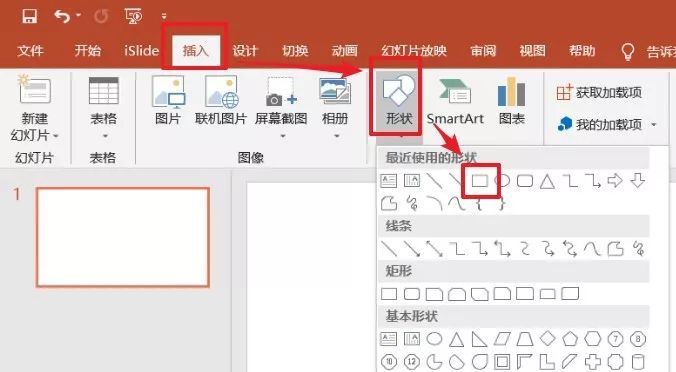Select straight line in 线条 section
Image resolution: width=676 pixels, height=372 pixels.
coord(389,249)
